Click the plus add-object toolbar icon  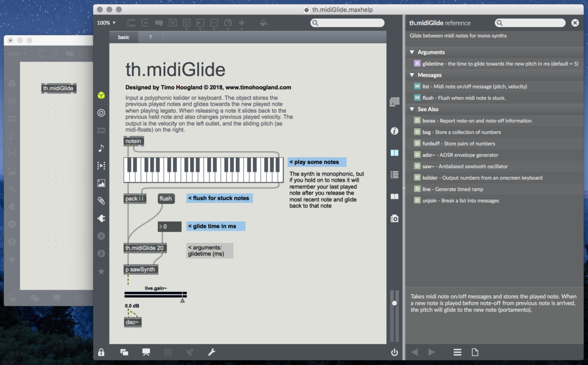[242, 23]
